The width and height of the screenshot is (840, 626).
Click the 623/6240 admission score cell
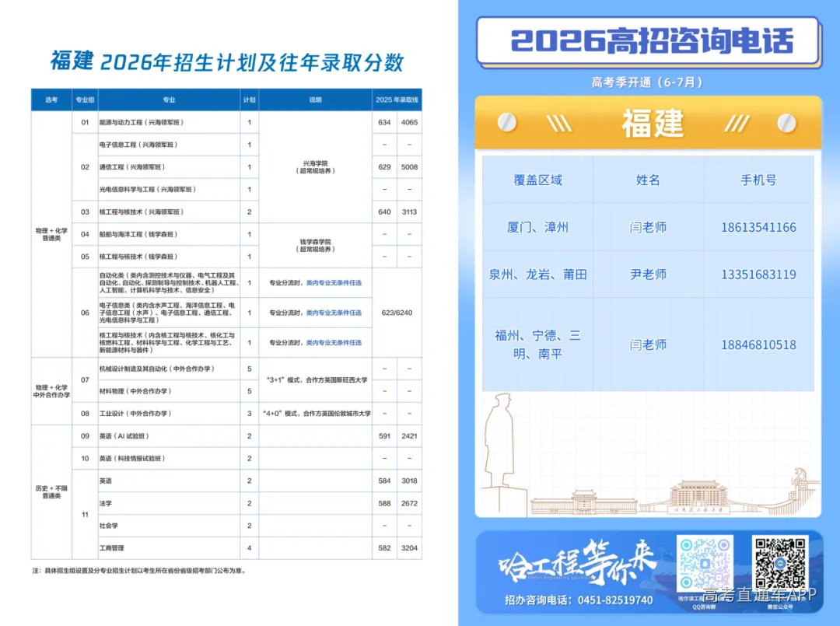click(x=397, y=313)
